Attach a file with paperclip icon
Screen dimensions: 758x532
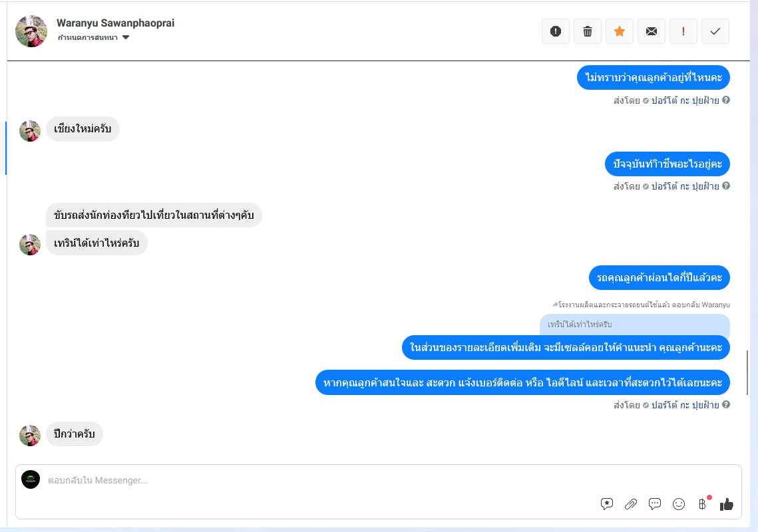pyautogui.click(x=630, y=504)
